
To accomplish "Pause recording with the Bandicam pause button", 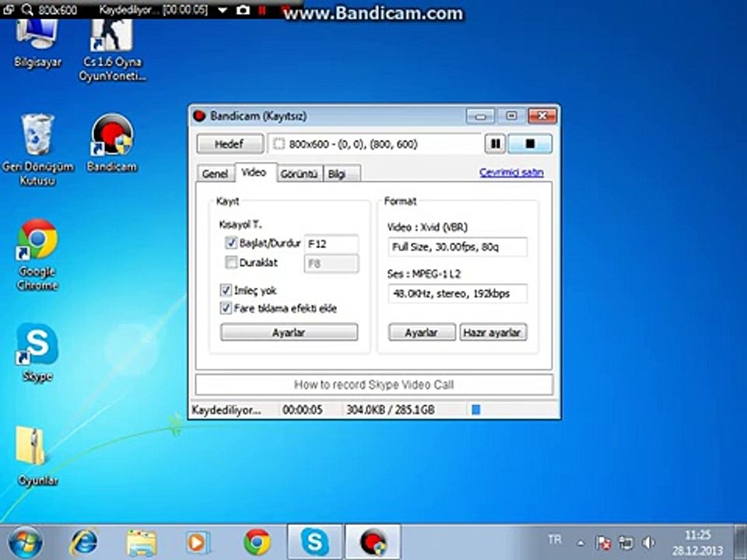I will pos(495,144).
